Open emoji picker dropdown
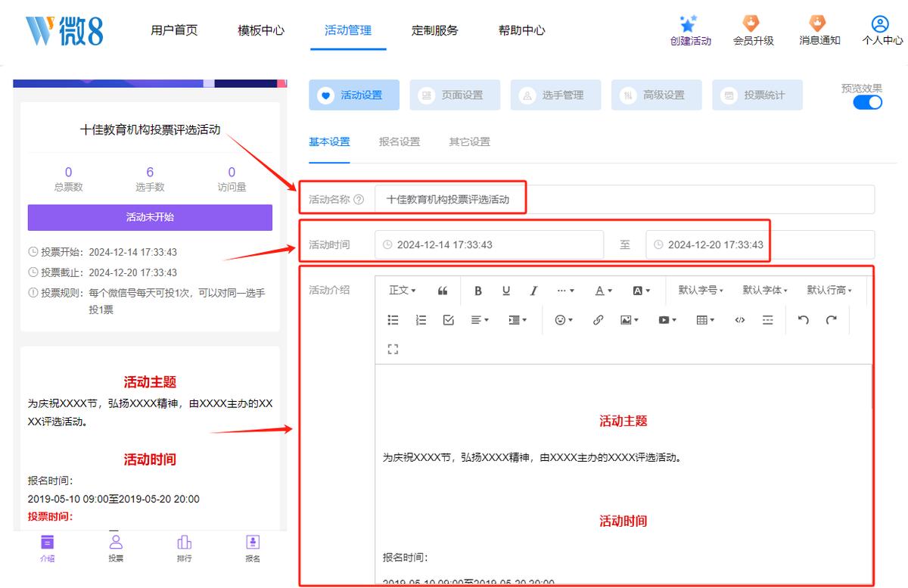The width and height of the screenshot is (908, 588). click(564, 320)
